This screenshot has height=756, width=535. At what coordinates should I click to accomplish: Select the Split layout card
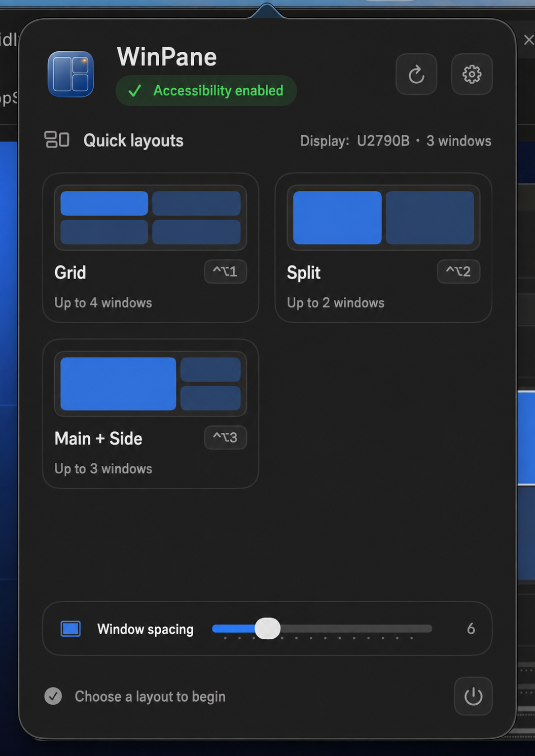tap(383, 248)
